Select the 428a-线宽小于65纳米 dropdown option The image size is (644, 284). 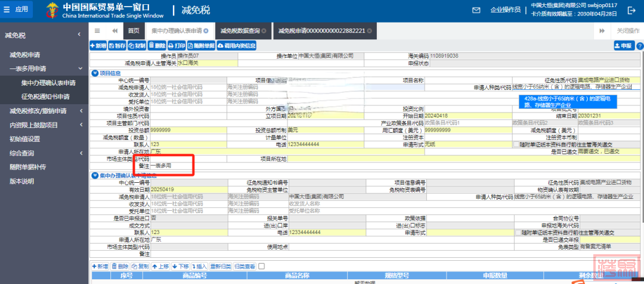[568, 102]
